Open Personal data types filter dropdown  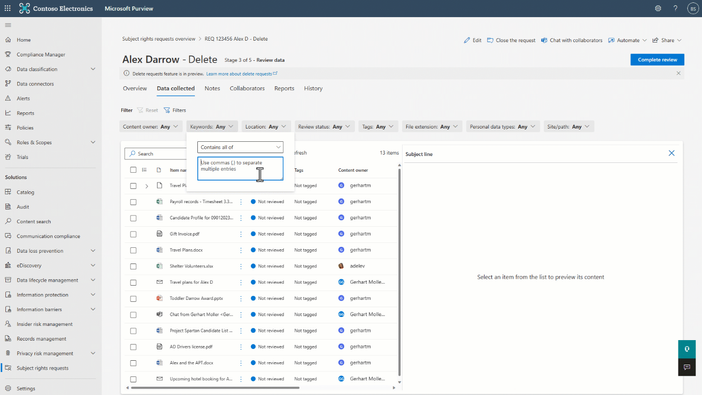[502, 127]
